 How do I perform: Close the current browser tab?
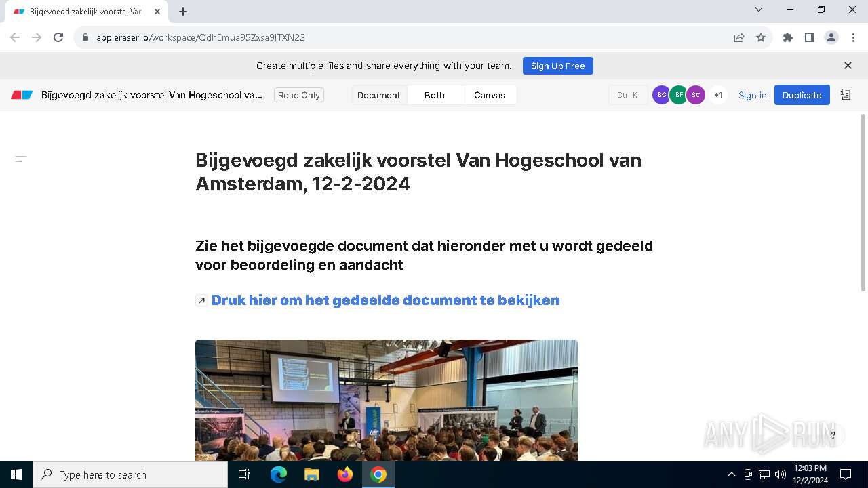coord(157,12)
